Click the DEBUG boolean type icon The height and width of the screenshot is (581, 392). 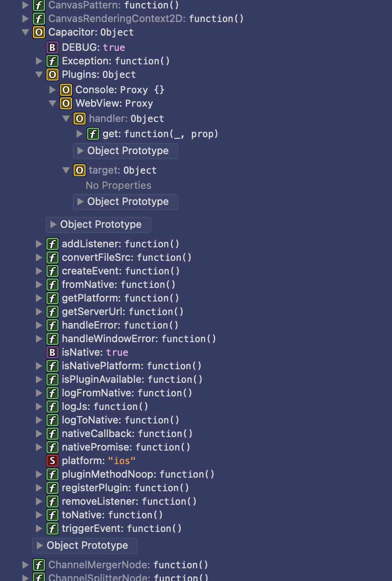[x=52, y=47]
